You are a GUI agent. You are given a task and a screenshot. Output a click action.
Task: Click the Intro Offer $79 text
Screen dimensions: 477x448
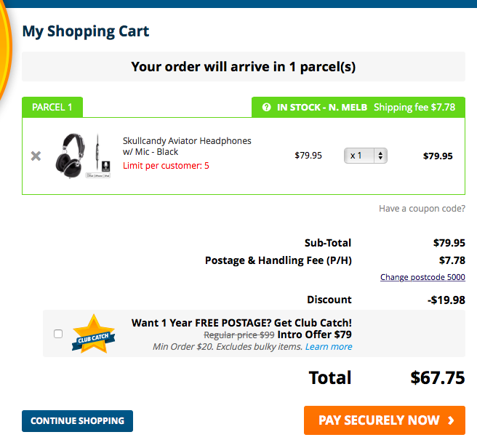[314, 335]
